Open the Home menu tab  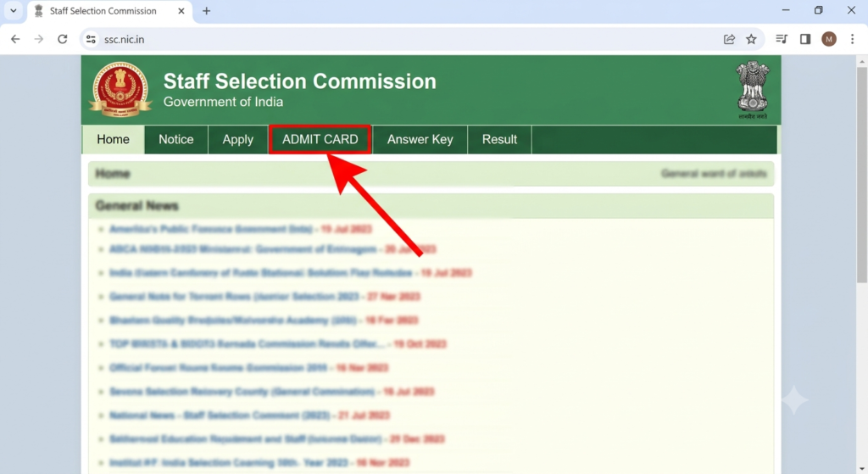(113, 140)
